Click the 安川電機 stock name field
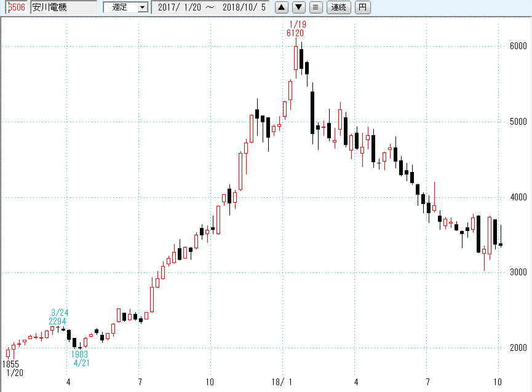This screenshot has height=392, width=532. (63, 7)
